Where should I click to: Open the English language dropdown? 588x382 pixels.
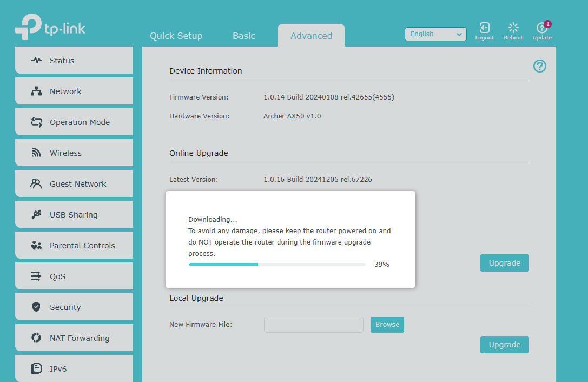coord(435,34)
